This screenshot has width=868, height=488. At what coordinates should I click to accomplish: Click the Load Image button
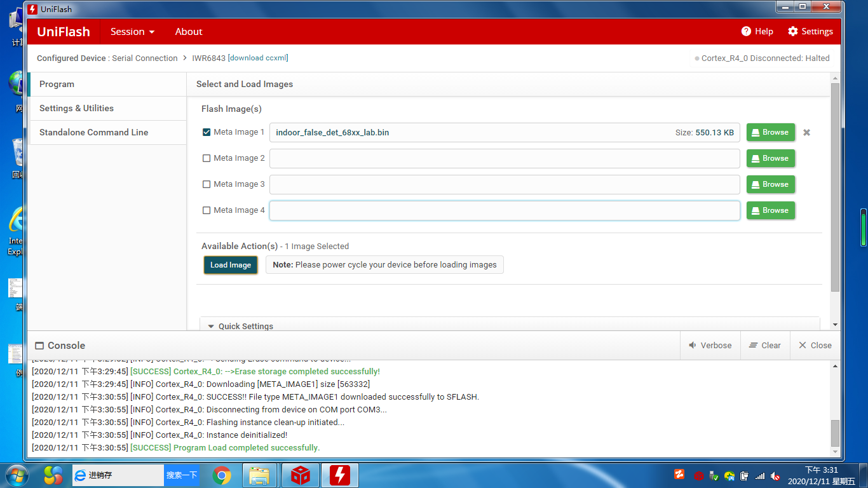click(231, 265)
